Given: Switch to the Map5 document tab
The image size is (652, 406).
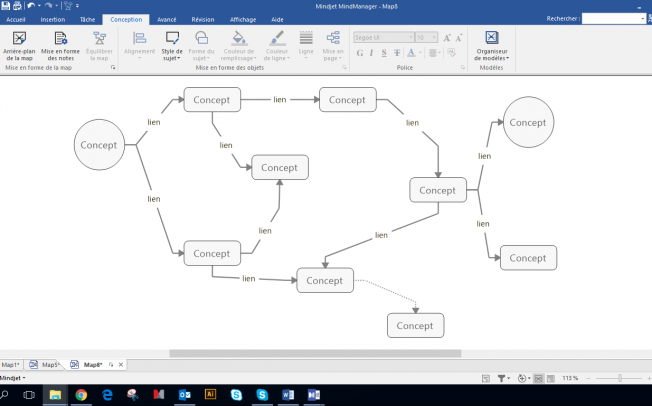Looking at the screenshot, I should [47, 365].
